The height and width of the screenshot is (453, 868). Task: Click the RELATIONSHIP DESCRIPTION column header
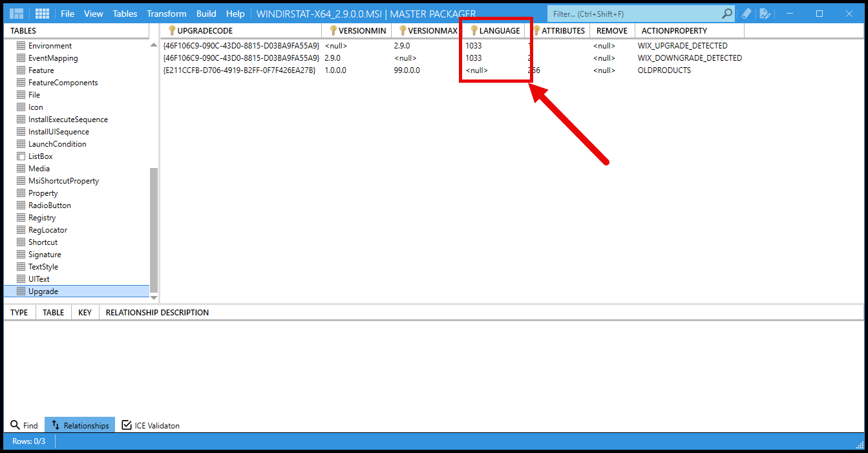pyautogui.click(x=157, y=312)
